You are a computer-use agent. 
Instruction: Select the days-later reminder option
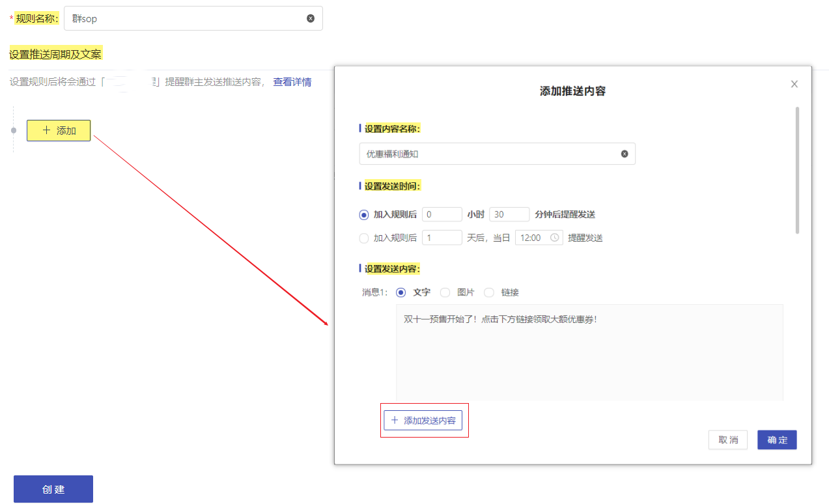click(364, 238)
